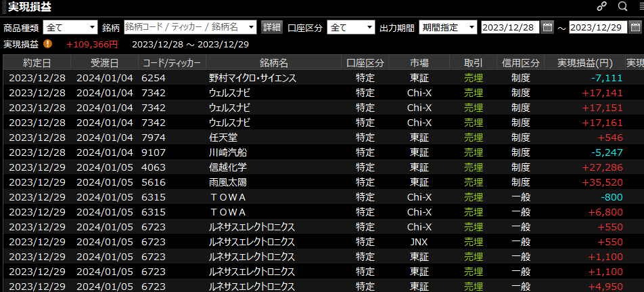Image resolution: width=644 pixels, height=292 pixels.
Task: Sort by the 受渡日 column header
Action: [105, 63]
